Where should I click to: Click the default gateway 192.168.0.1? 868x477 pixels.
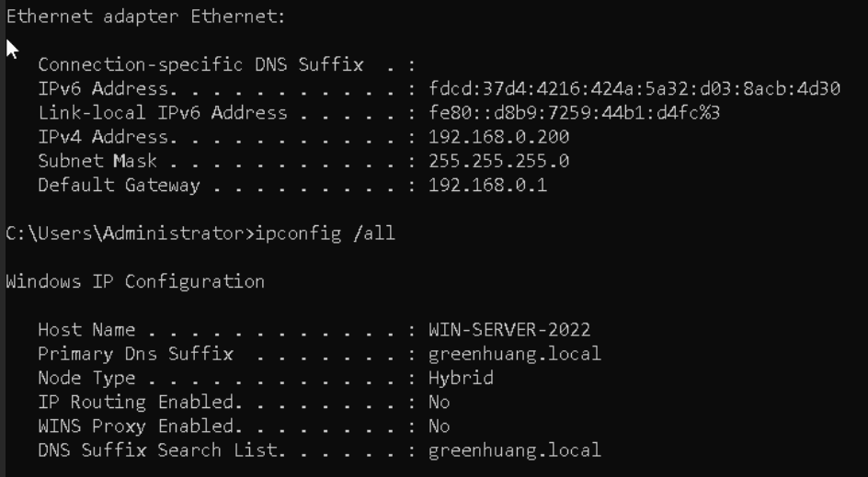(487, 185)
